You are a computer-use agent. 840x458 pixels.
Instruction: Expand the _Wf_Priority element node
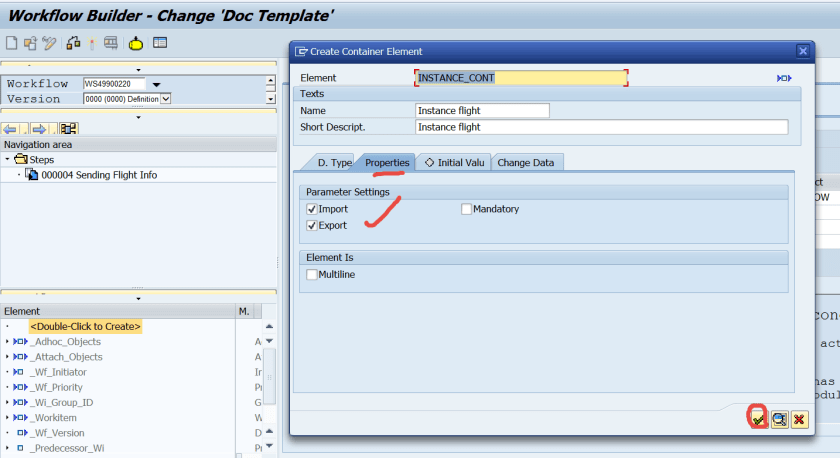8,387
